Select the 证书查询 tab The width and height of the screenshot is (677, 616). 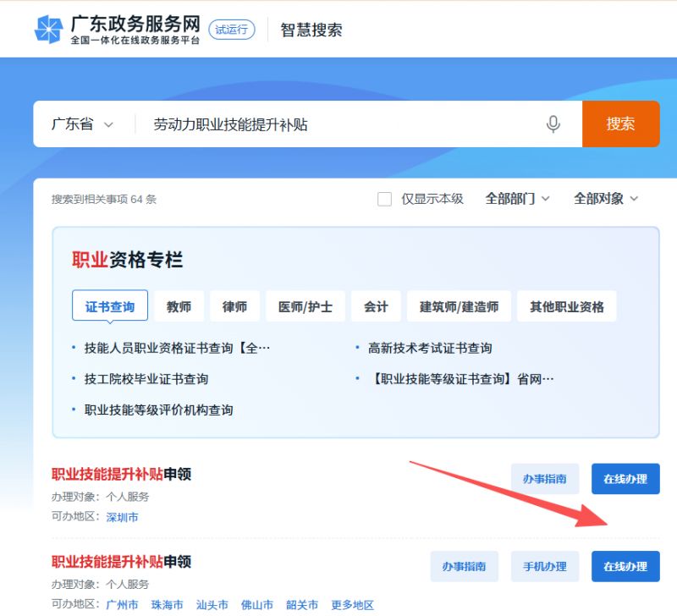(x=110, y=306)
